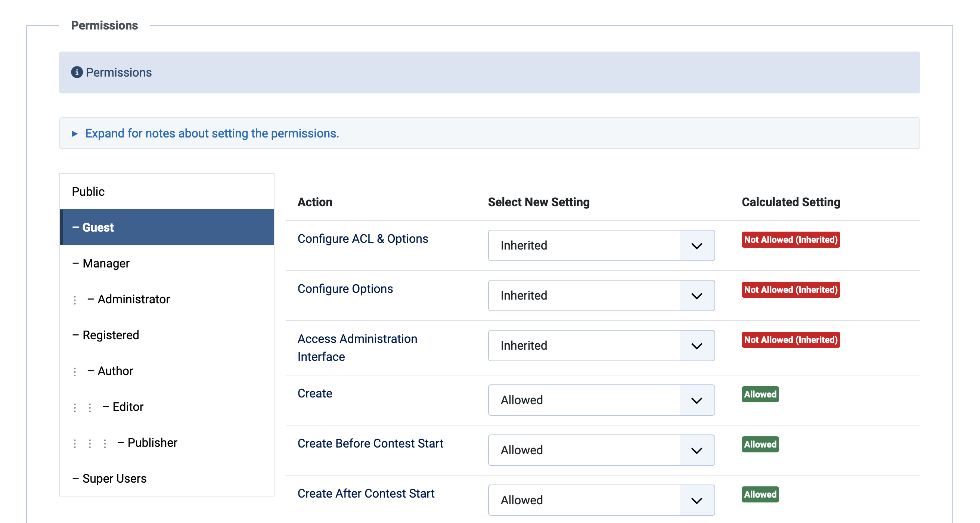The height and width of the screenshot is (523, 980).
Task: Open Configure Options setting dropdown
Action: (601, 295)
